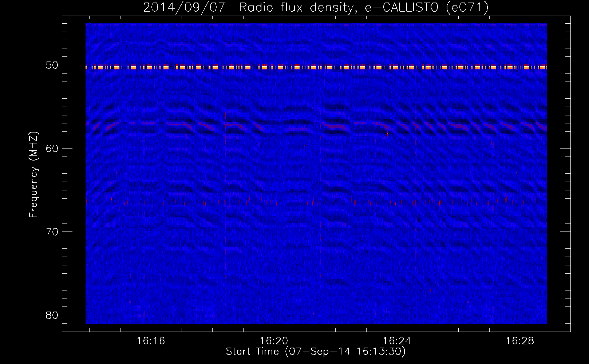Click the '50' frequency tick label
This screenshot has height=364, width=589.
coord(52,65)
